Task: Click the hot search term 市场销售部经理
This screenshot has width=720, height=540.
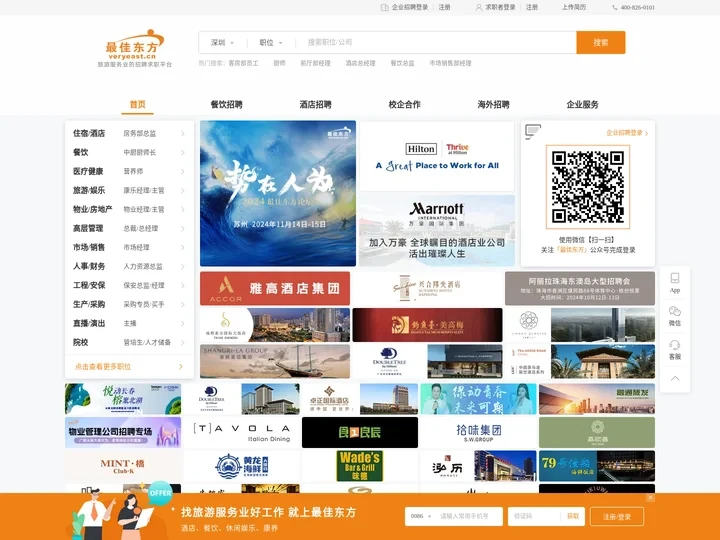Action: pos(450,63)
